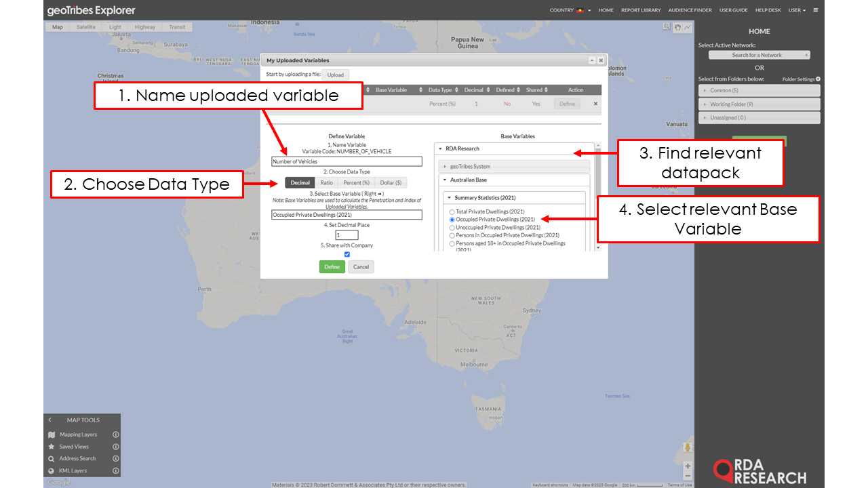Click the Saved Views star icon
Viewport: 868px width, 488px height.
tap(52, 447)
